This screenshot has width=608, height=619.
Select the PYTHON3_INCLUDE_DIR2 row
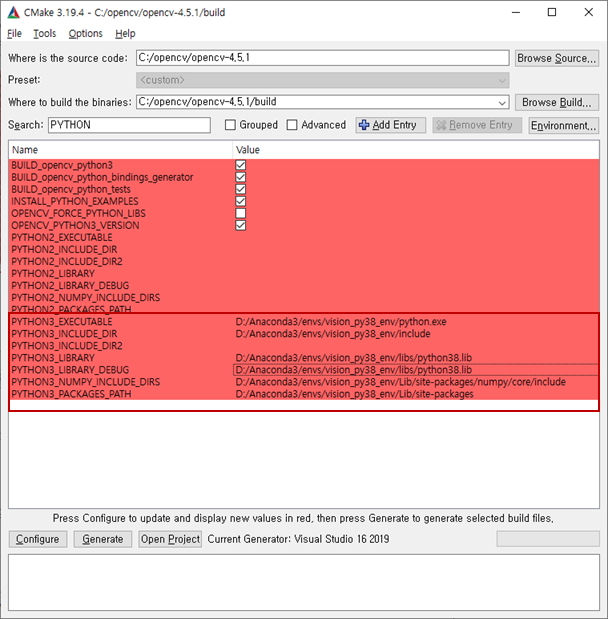(x=304, y=346)
